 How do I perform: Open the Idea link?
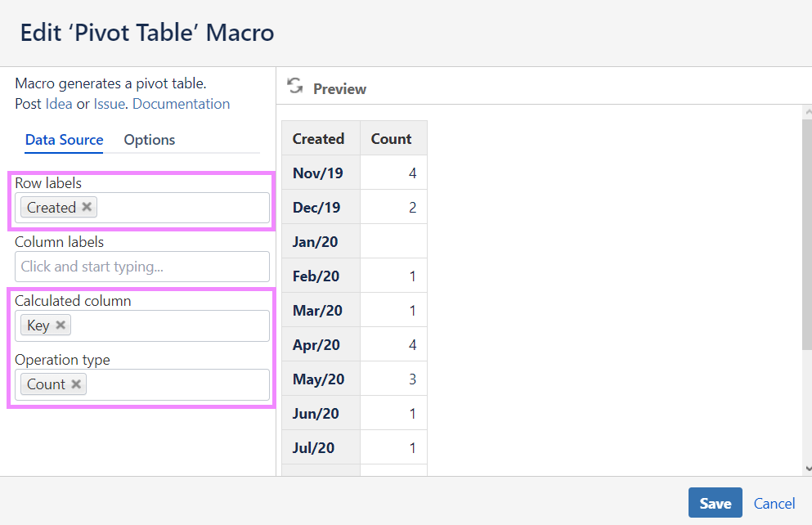coord(59,104)
